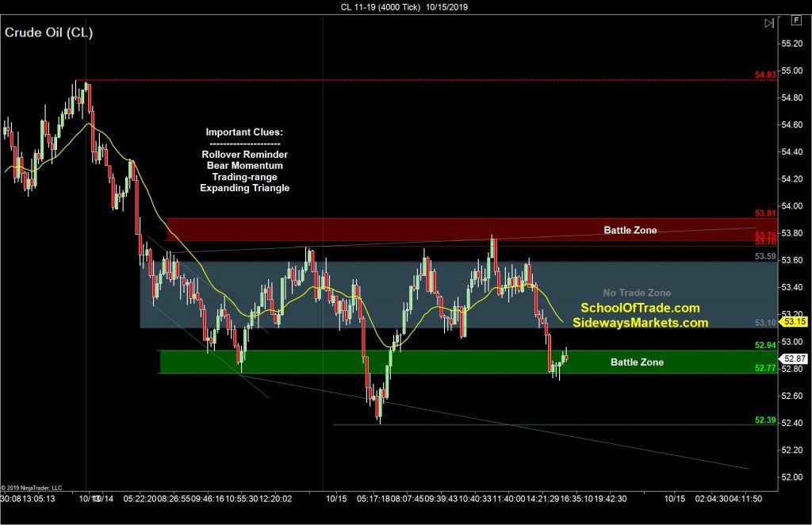Click the 16:35:10 time axis label

point(577,499)
